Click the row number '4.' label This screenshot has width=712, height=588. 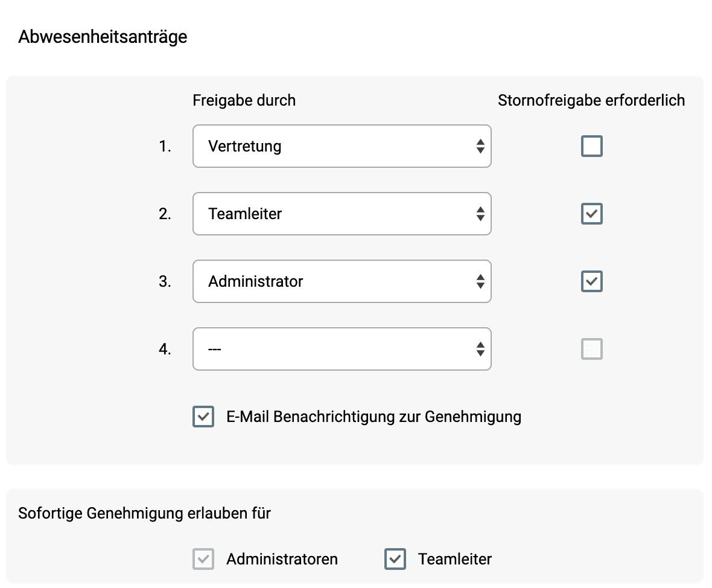(165, 349)
